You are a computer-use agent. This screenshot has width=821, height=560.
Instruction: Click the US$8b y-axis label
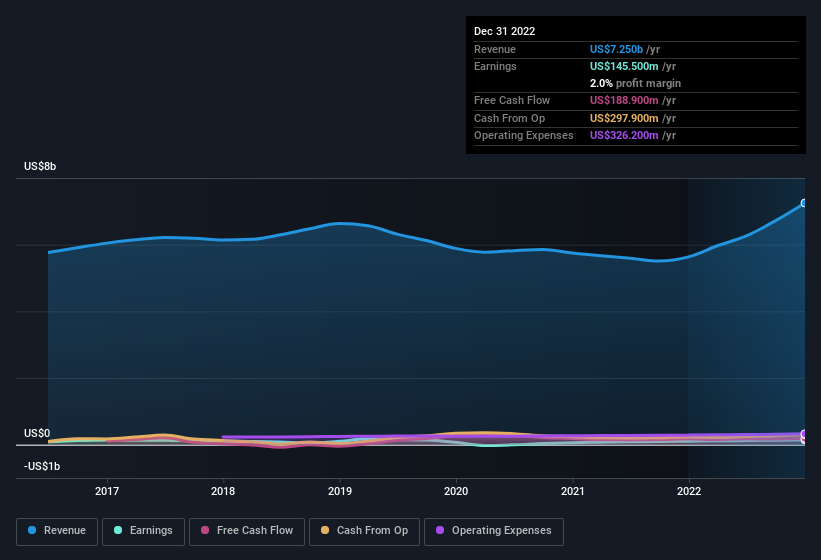coord(40,166)
